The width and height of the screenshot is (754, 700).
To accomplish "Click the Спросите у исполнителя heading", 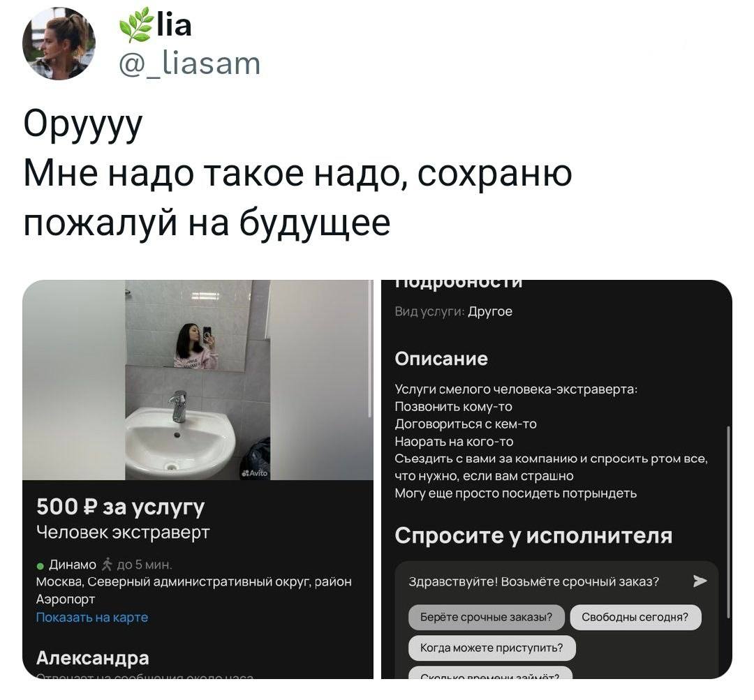I will click(533, 535).
